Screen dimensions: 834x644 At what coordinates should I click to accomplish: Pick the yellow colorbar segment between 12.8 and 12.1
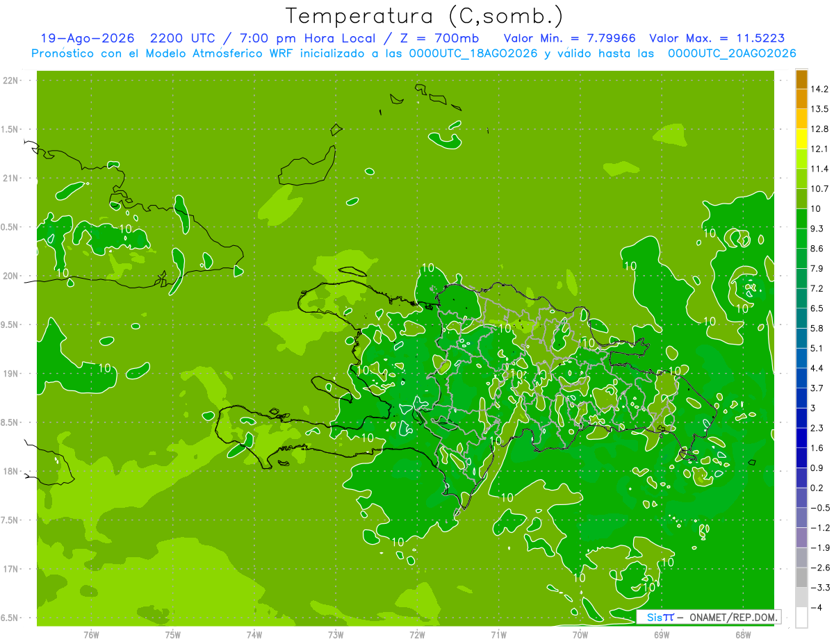[x=801, y=139]
